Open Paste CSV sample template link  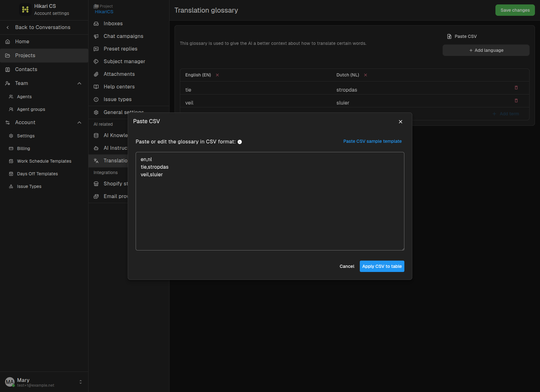point(372,141)
